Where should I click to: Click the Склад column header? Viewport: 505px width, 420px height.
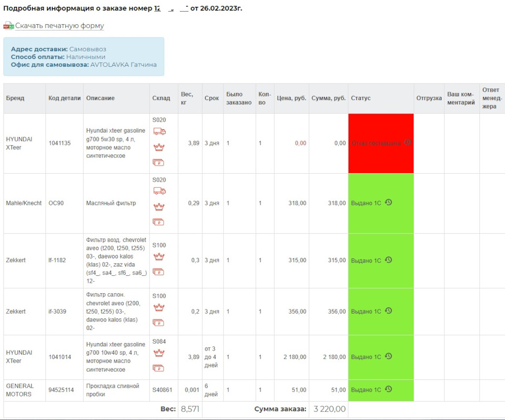point(164,98)
